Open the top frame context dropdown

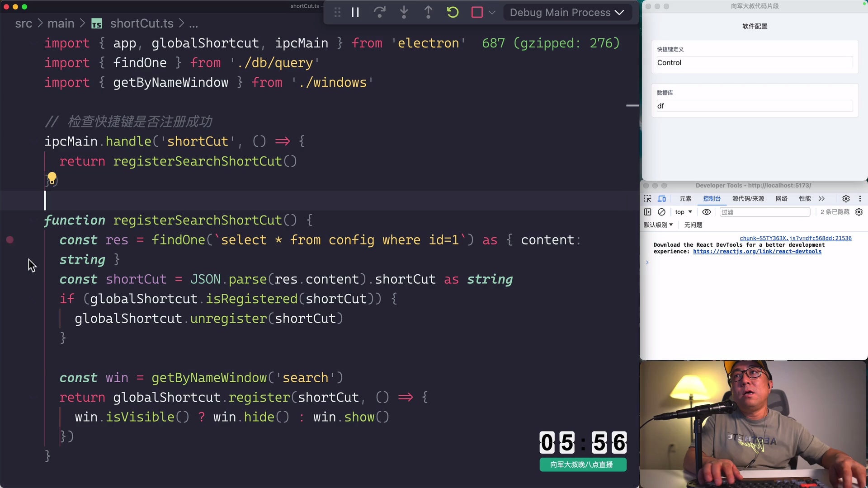[683, 212]
